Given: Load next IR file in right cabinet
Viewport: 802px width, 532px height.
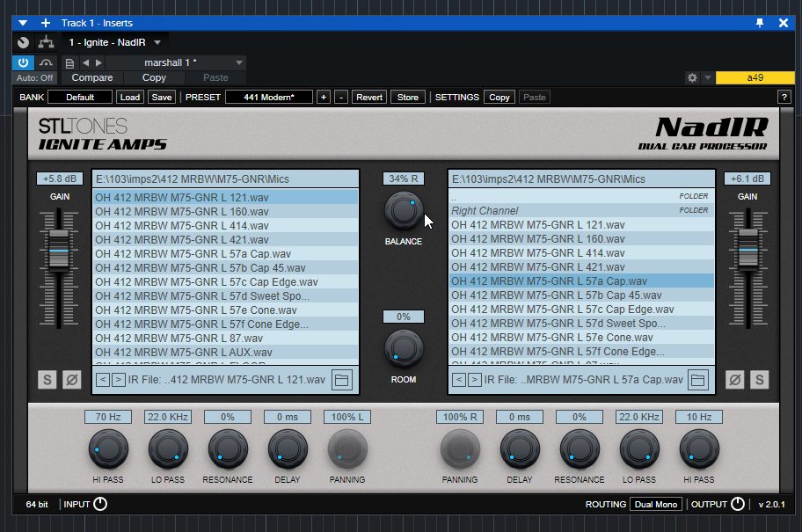Looking at the screenshot, I should (474, 380).
